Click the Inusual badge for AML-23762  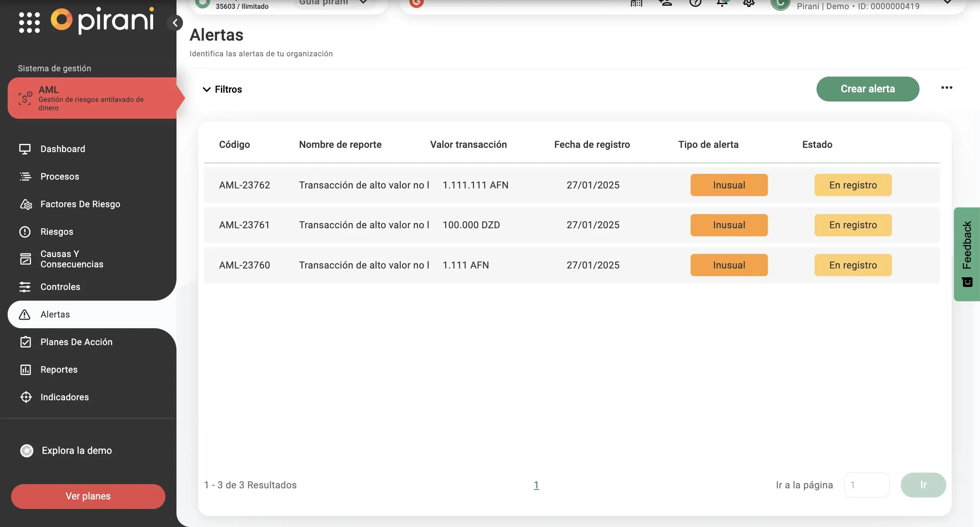click(x=729, y=185)
